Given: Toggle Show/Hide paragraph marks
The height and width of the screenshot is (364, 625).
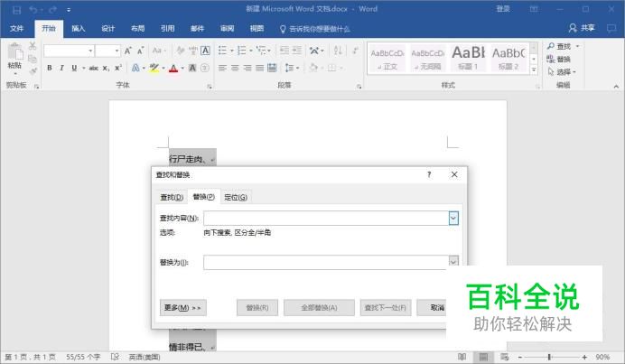Looking at the screenshot, I should [x=355, y=51].
